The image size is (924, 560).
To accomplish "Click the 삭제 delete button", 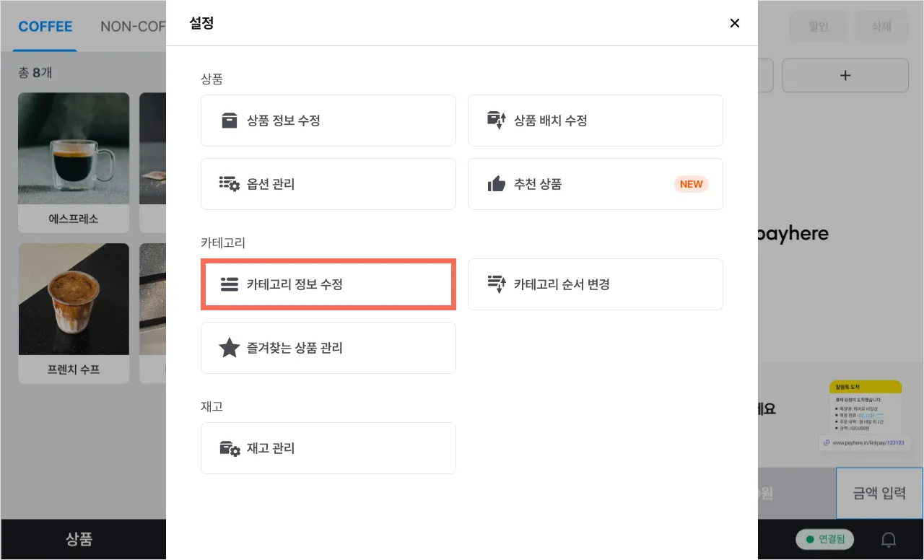I will [881, 27].
